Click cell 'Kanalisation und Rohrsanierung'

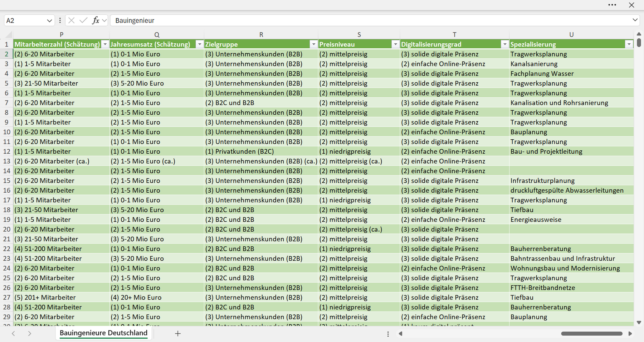coord(571,103)
